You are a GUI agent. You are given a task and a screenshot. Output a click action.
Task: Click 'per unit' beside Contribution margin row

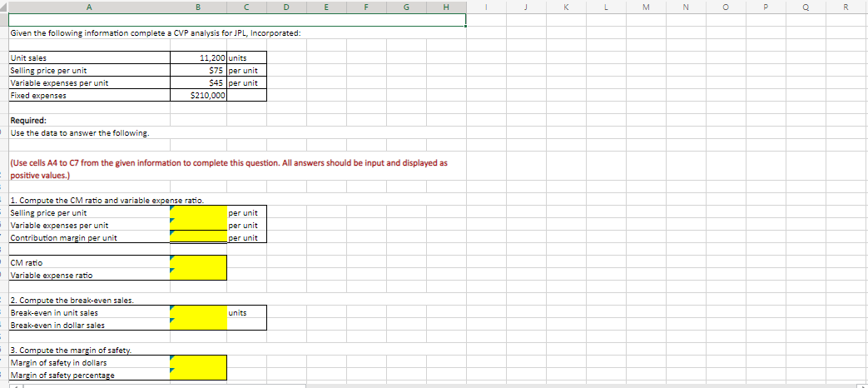pos(246,237)
